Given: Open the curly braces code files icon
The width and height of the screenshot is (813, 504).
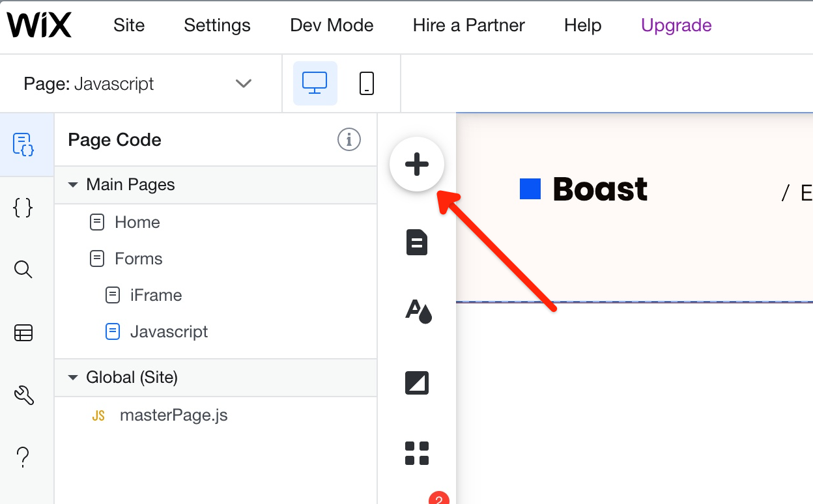Looking at the screenshot, I should 23,208.
